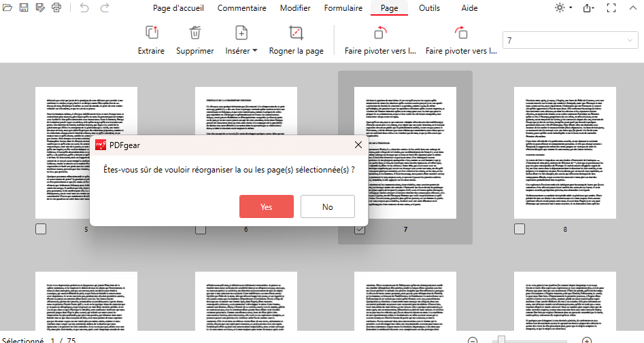The width and height of the screenshot is (644, 343).
Task: Redo the last action
Action: tap(105, 7)
